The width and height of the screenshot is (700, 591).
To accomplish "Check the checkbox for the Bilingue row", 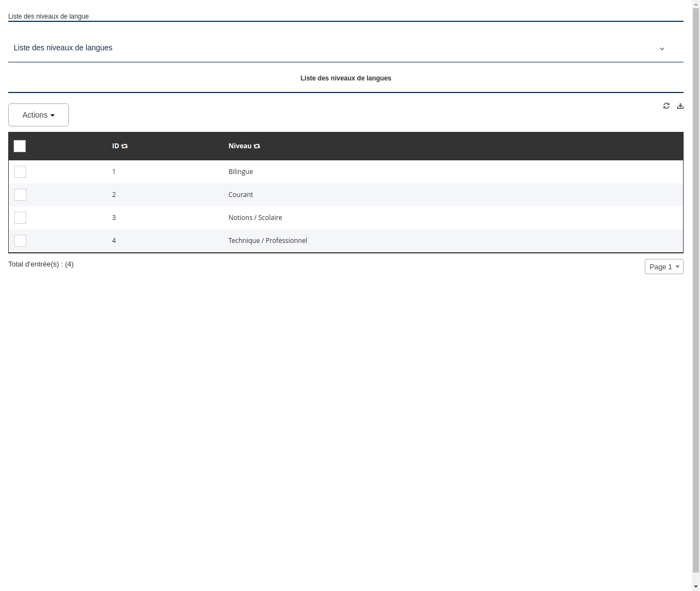I will pyautogui.click(x=20, y=172).
